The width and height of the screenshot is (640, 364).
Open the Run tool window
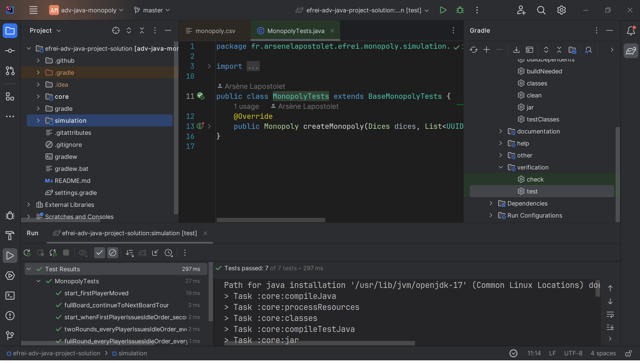click(x=10, y=256)
